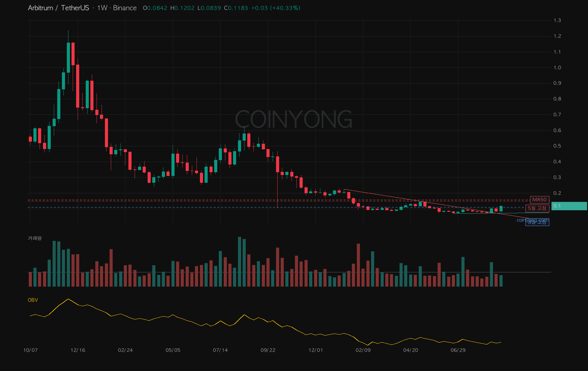The image size is (588, 371).
Task: Click the 5월 고점 level label
Action: click(x=537, y=208)
